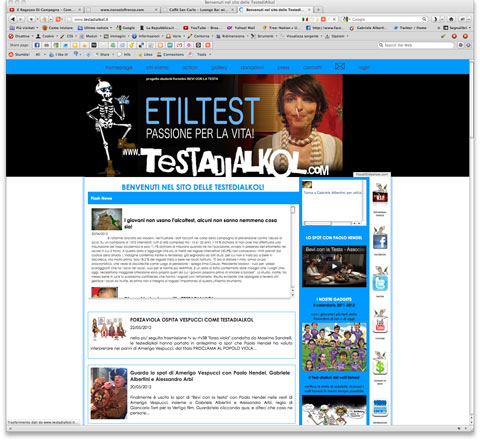Switch to the www.nonsolofirenze.com tab
The height and width of the screenshot is (441, 480).
point(122,10)
